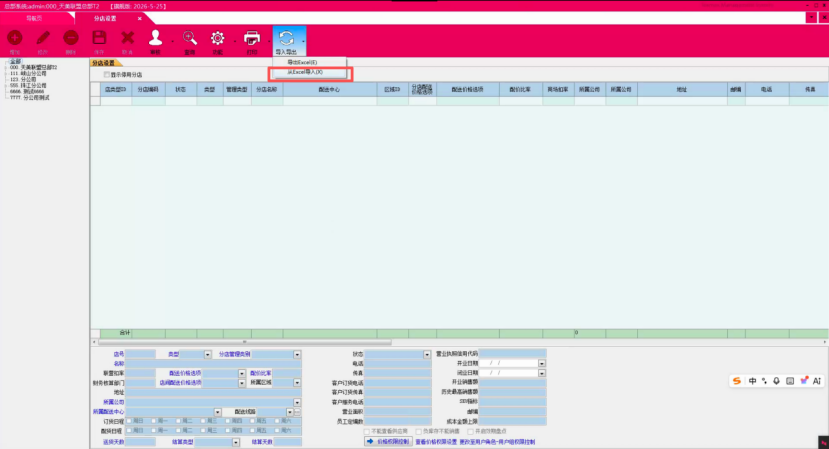829x449 pixels.
Task: Expand the 结算类型 dropdown
Action: (x=236, y=442)
